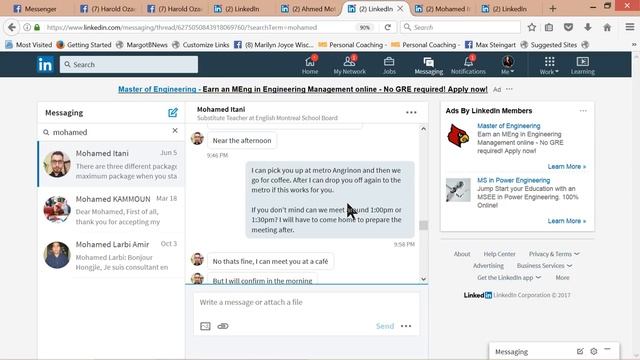The width and height of the screenshot is (640, 360).
Task: Attach a file with the paperclip icon
Action: (223, 326)
